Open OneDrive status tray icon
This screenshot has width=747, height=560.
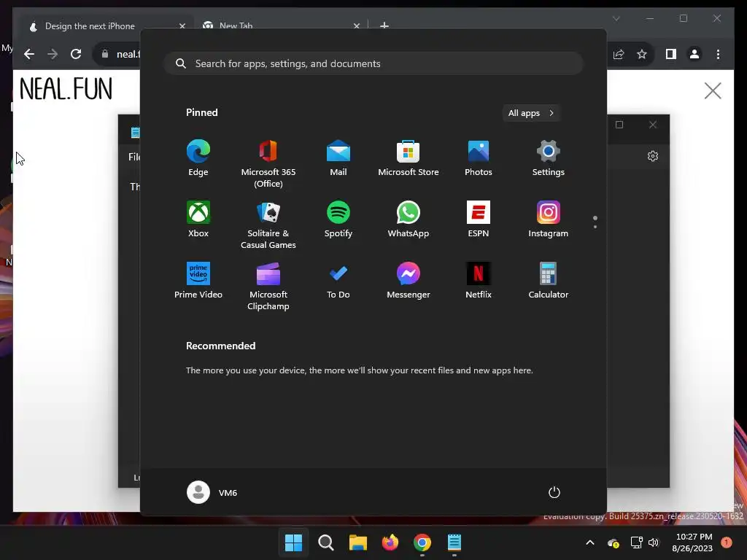click(x=613, y=542)
